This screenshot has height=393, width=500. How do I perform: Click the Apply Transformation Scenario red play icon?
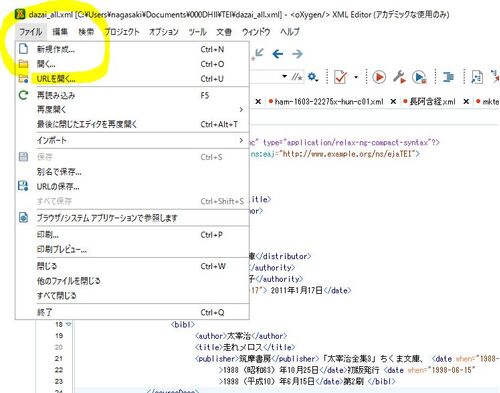379,77
